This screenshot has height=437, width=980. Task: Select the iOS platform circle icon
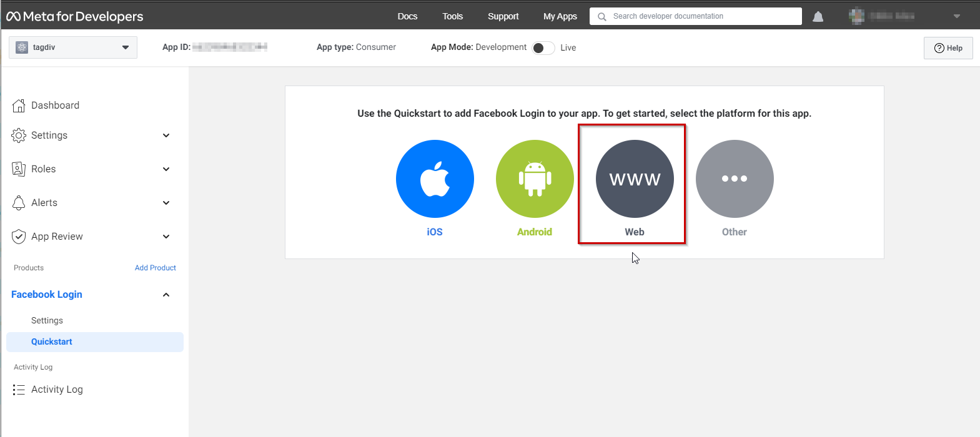(x=435, y=179)
